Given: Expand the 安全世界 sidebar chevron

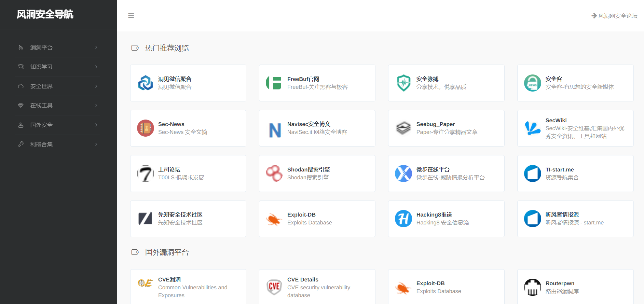Looking at the screenshot, I should click(x=96, y=86).
